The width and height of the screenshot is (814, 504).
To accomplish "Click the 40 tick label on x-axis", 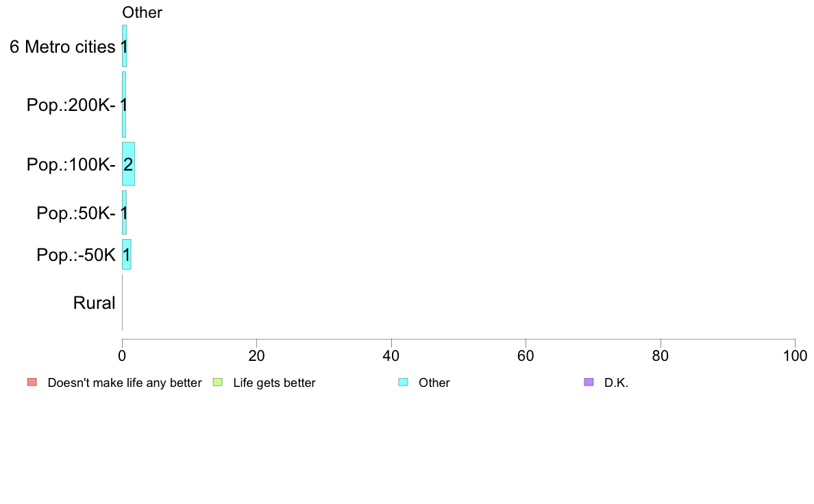I will (x=391, y=355).
